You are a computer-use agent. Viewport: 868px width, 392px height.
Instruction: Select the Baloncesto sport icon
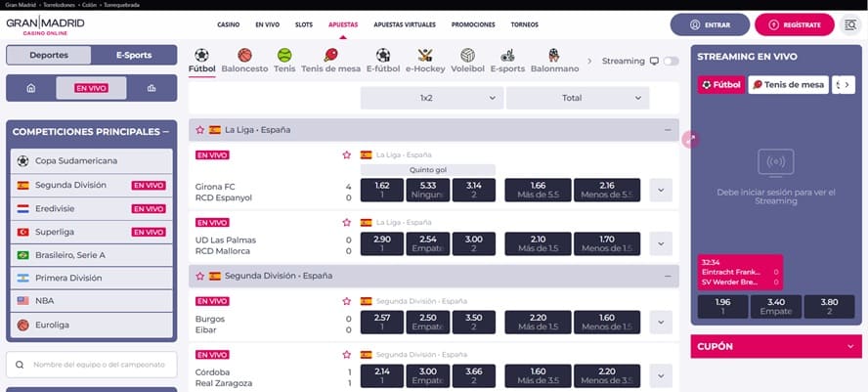click(244, 56)
